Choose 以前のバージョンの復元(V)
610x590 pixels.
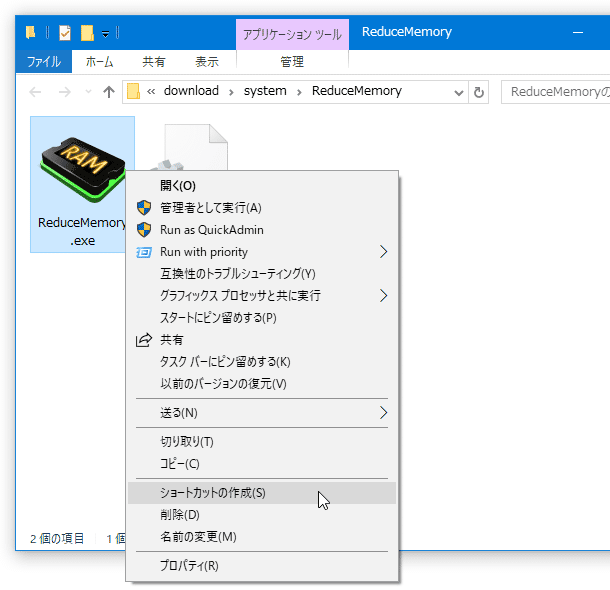pos(262,384)
